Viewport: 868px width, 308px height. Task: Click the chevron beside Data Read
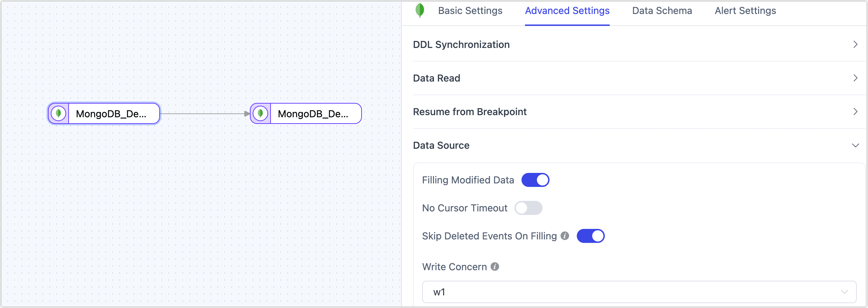[856, 78]
